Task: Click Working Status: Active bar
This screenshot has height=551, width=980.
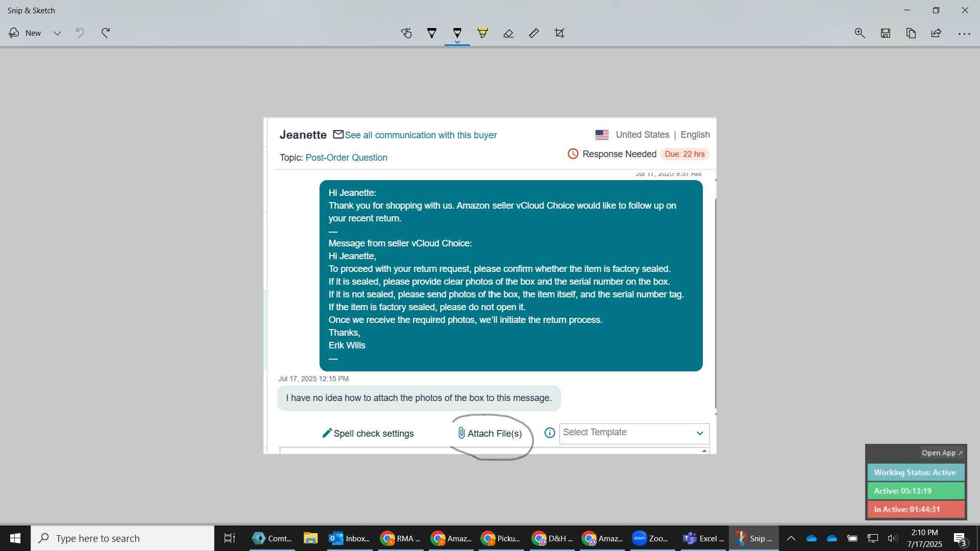Action: (x=916, y=472)
